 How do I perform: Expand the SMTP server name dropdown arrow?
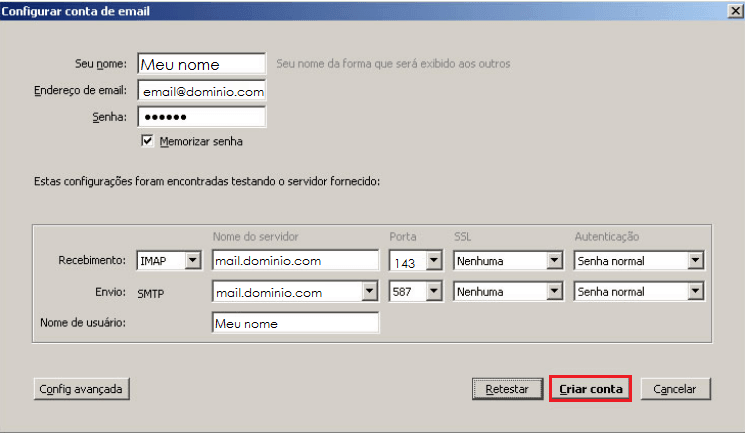[369, 292]
